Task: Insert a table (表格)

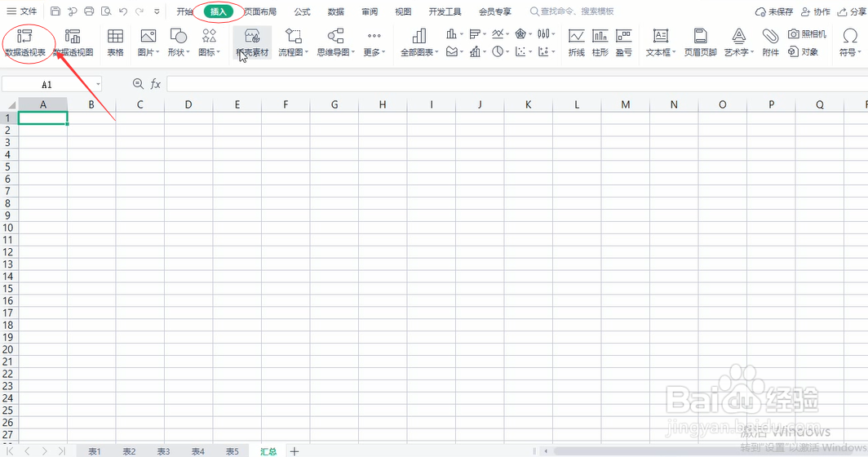Action: point(115,43)
